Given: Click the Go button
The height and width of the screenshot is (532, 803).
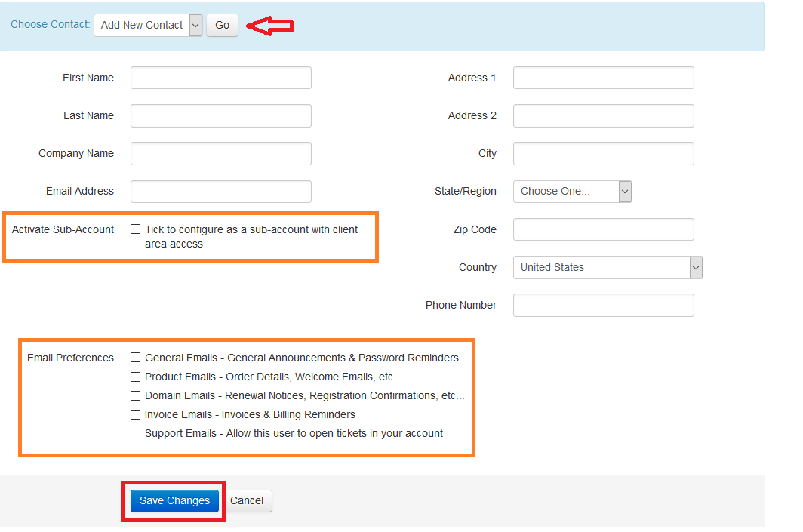Looking at the screenshot, I should 222,25.
